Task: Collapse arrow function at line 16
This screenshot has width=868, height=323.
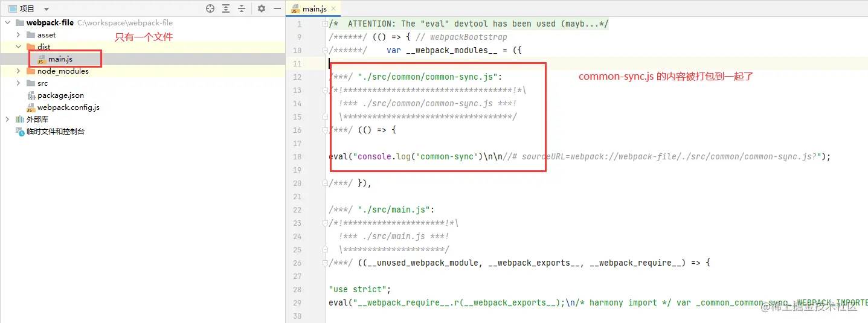Action: tap(326, 130)
